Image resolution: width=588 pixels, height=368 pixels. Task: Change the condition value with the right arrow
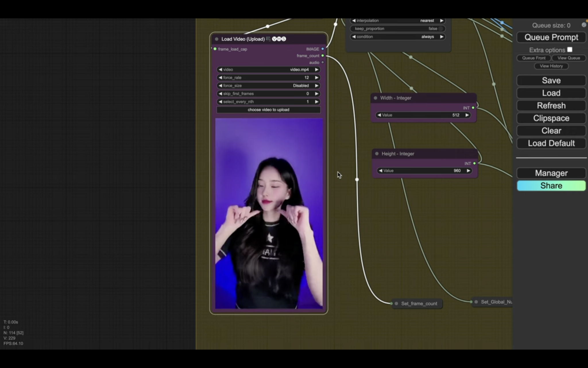point(442,37)
